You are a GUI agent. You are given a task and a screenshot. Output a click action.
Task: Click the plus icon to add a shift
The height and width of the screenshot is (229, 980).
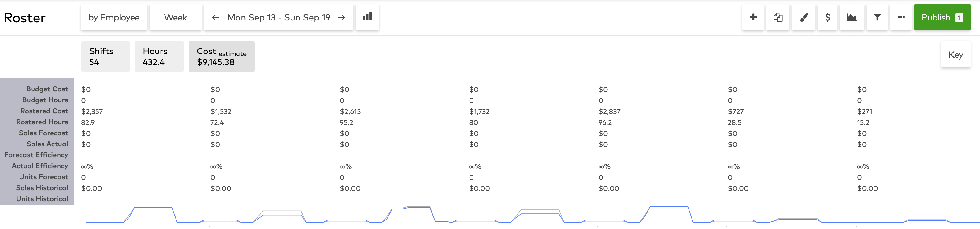pyautogui.click(x=753, y=17)
